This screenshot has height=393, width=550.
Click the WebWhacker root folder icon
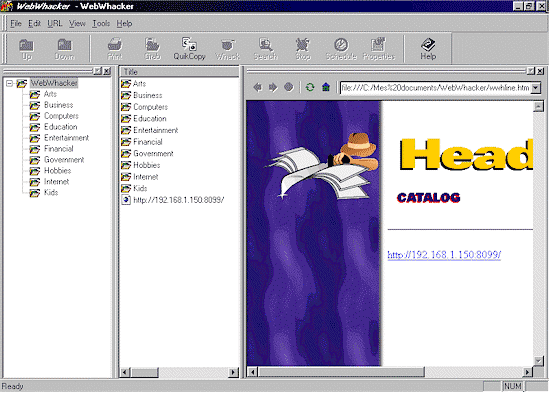point(22,84)
